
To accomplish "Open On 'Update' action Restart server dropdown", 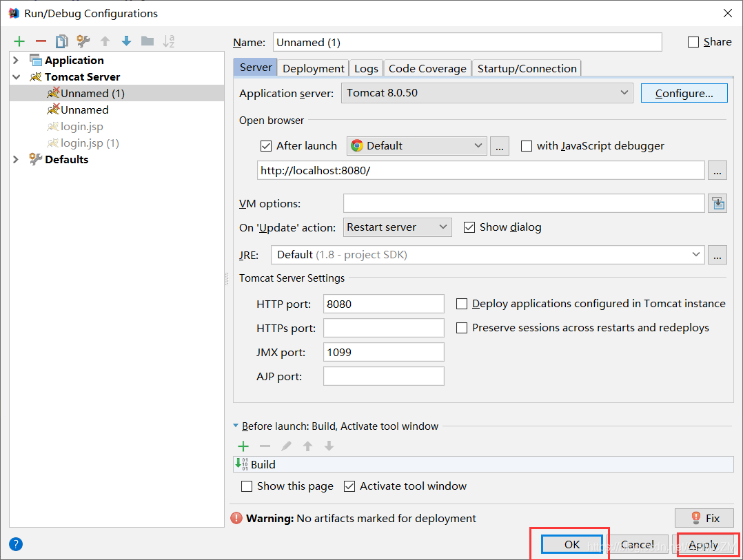I will tap(397, 227).
